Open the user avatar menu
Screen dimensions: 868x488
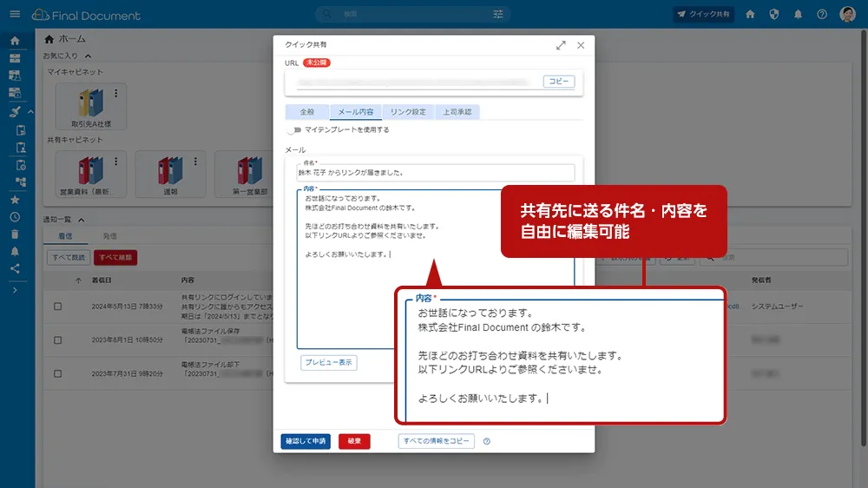tap(847, 15)
